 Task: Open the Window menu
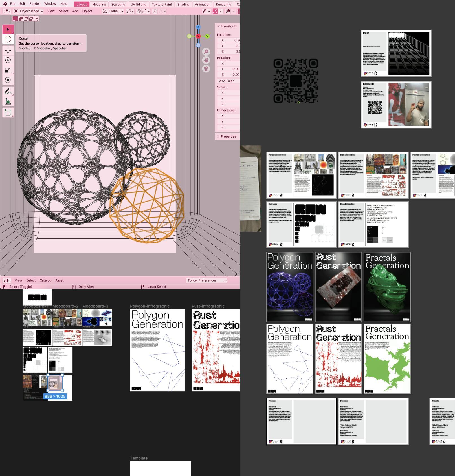tap(50, 4)
